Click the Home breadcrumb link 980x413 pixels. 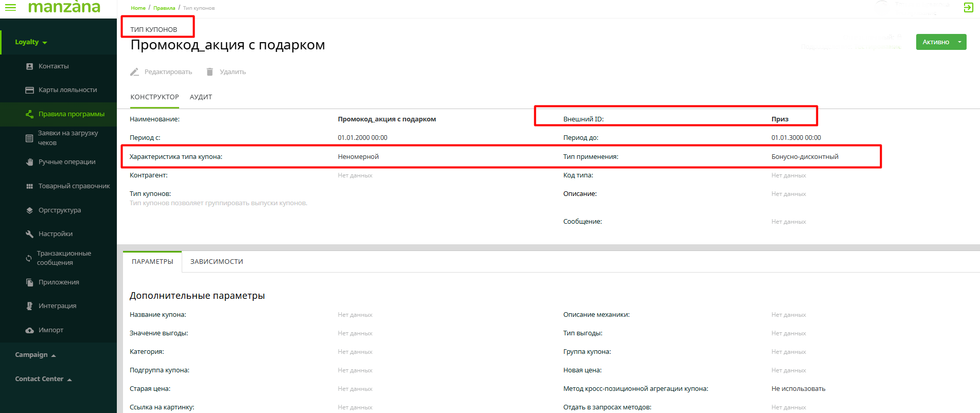click(138, 8)
